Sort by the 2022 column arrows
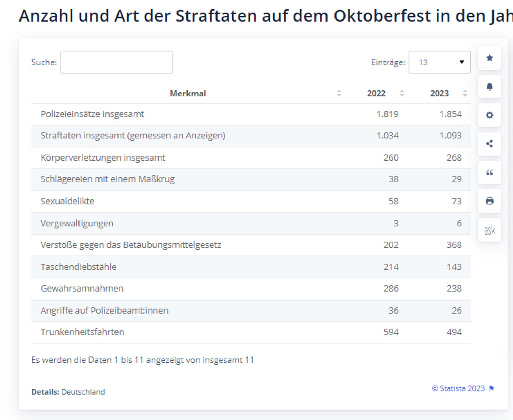 [x=402, y=93]
